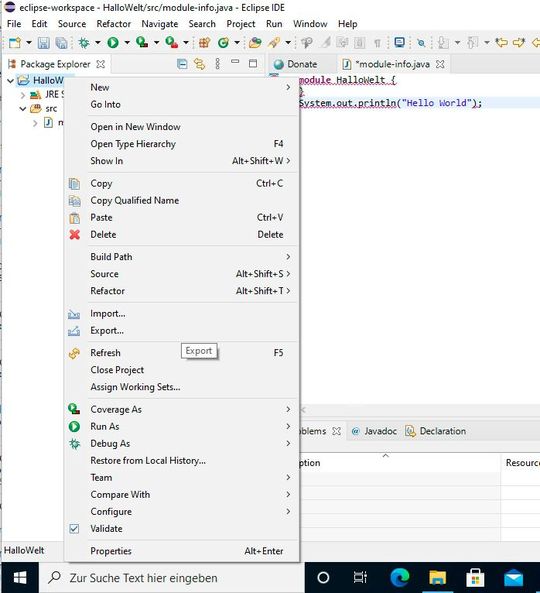Switch to the Javadoc tab

[374, 431]
